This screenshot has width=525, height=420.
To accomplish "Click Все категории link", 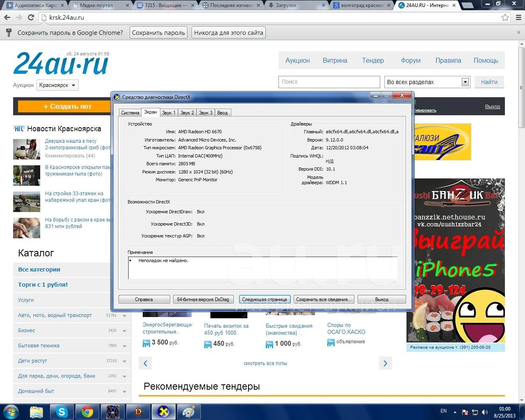I will [x=39, y=269].
